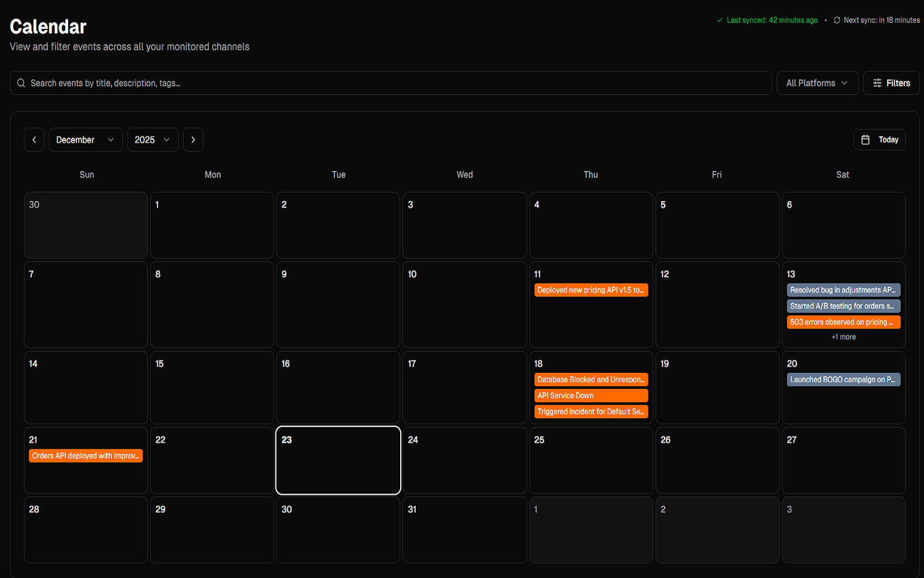Open the 'Orders API deployed' event on the 21st
Viewport: 924px width, 578px height.
(85, 455)
